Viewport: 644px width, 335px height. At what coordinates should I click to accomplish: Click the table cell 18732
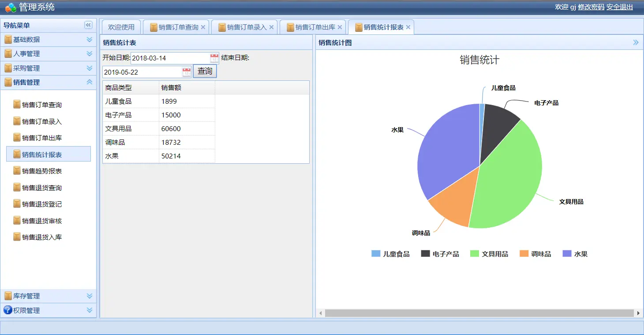(x=187, y=142)
